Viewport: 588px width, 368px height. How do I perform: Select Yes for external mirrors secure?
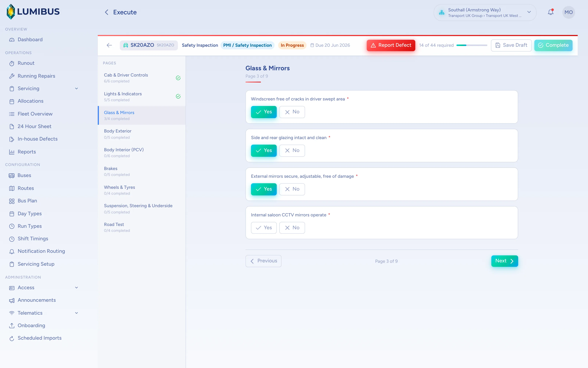pos(264,189)
